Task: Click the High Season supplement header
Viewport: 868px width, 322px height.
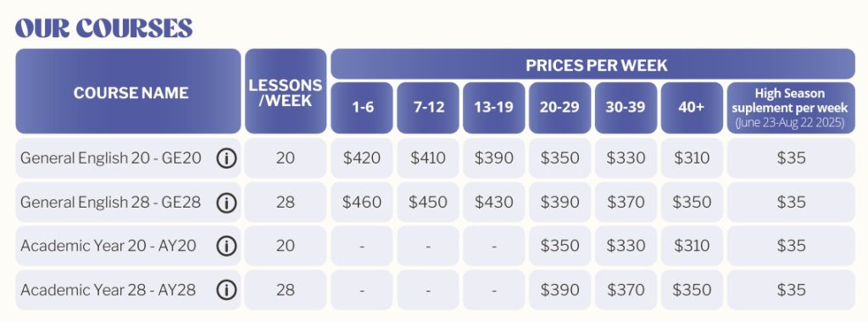Action: coord(791,108)
